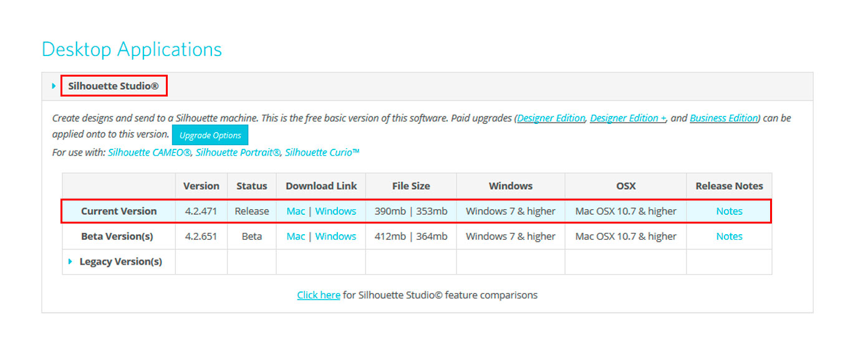Open the Upgrade Options button
868x340 pixels.
210,135
